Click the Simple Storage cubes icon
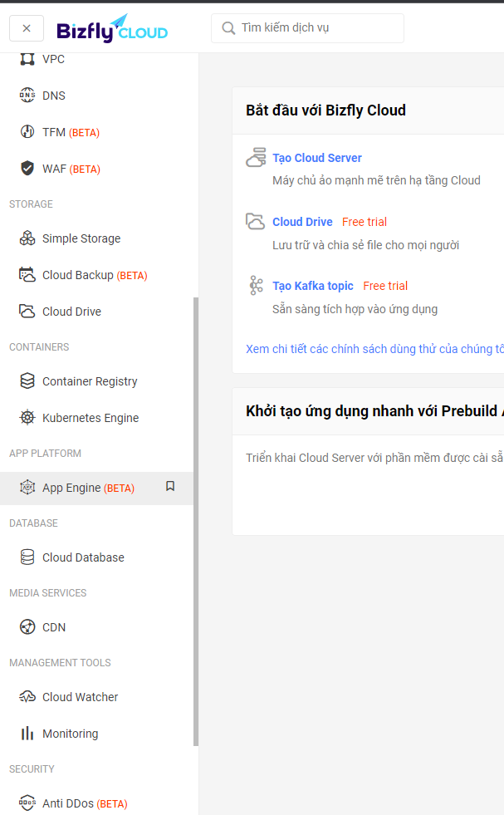The image size is (504, 815). (x=27, y=238)
